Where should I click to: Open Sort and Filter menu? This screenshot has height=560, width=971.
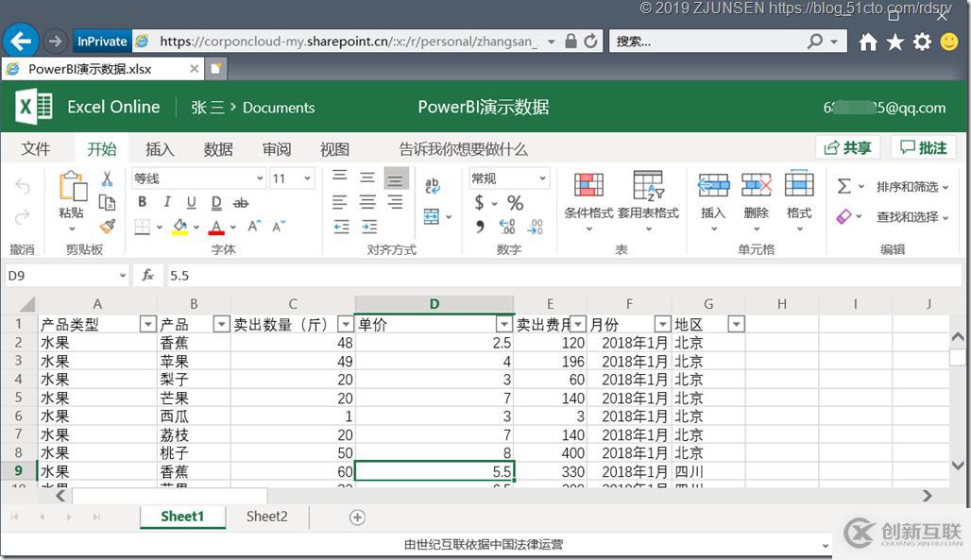[x=912, y=186]
